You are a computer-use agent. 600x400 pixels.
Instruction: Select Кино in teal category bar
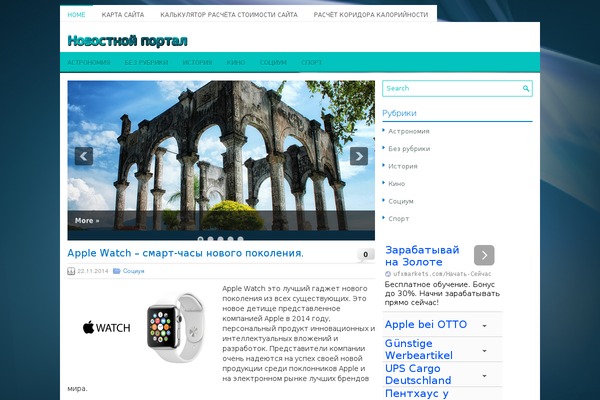tap(236, 62)
